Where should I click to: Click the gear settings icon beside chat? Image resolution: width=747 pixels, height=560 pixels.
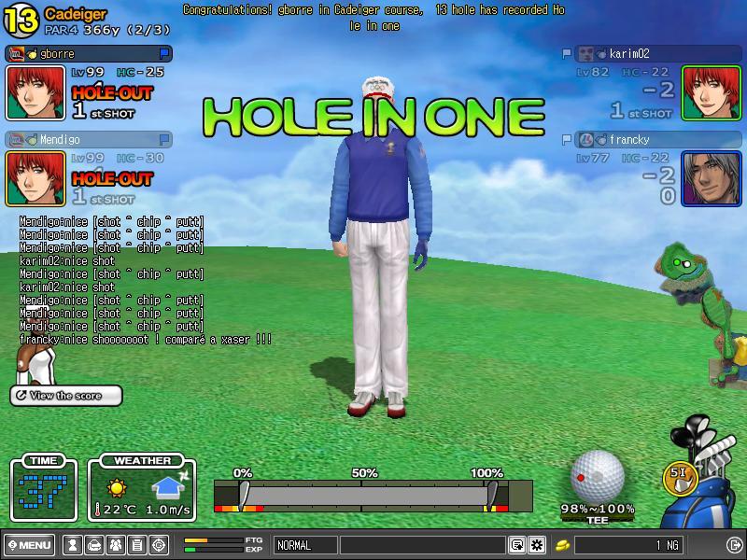click(x=537, y=545)
